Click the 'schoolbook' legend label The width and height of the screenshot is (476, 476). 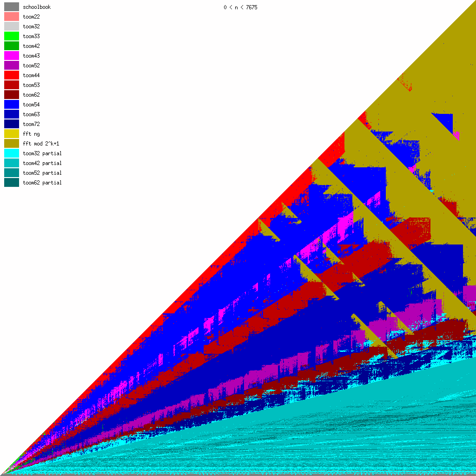[37, 7]
